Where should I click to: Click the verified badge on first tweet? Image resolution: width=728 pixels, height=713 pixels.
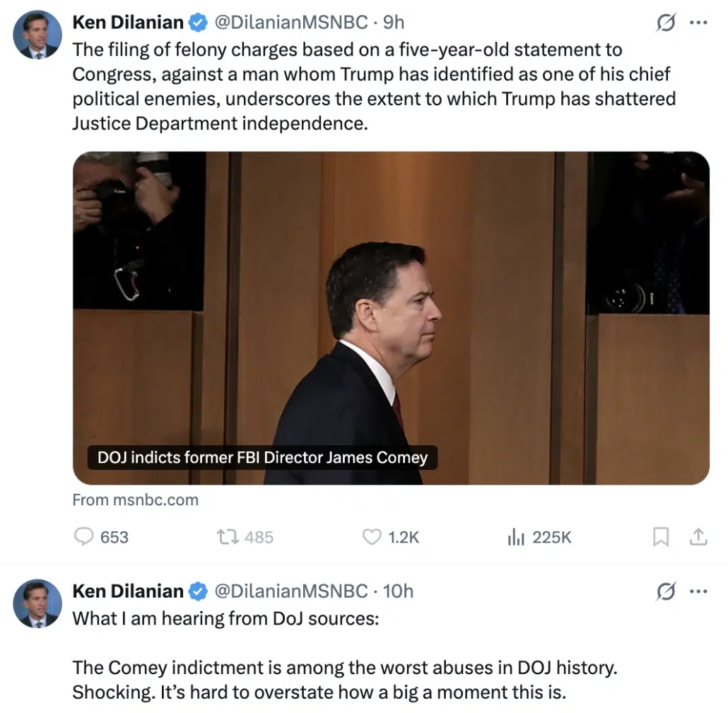tap(199, 23)
